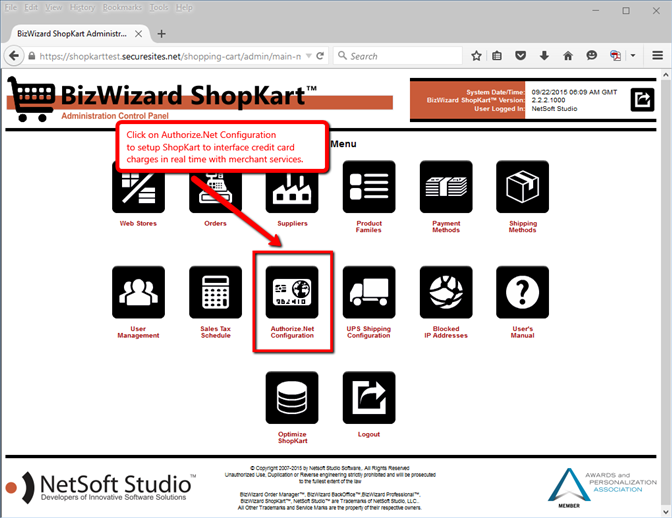This screenshot has width=672, height=518.
Task: Click the User Management text link
Action: click(138, 332)
